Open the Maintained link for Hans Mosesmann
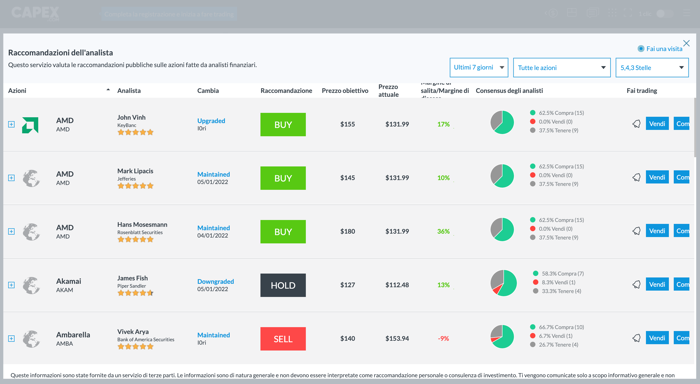The height and width of the screenshot is (384, 700). click(x=213, y=228)
